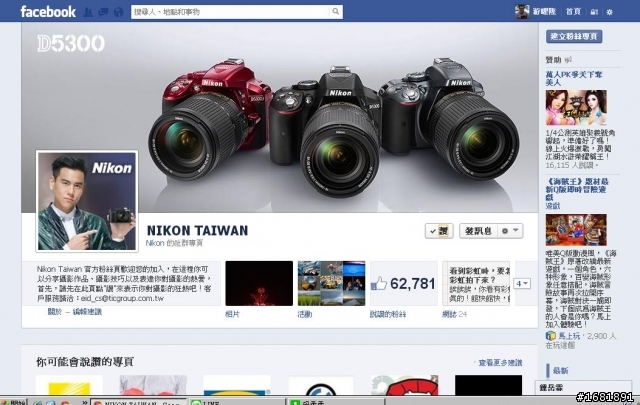Open the notifications globe icon
Image resolution: width=640 pixels, height=405 pixels.
point(118,12)
